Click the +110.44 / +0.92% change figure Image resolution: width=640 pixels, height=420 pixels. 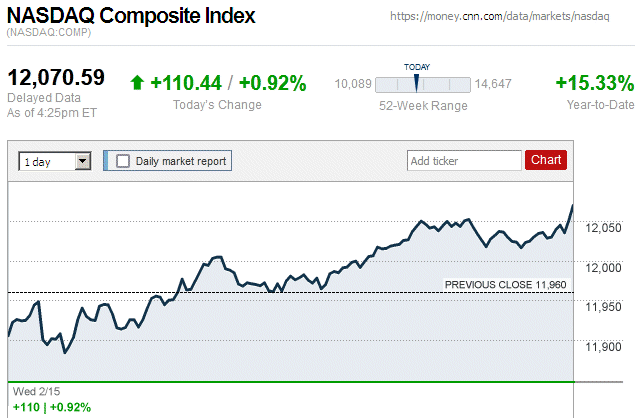(228, 84)
